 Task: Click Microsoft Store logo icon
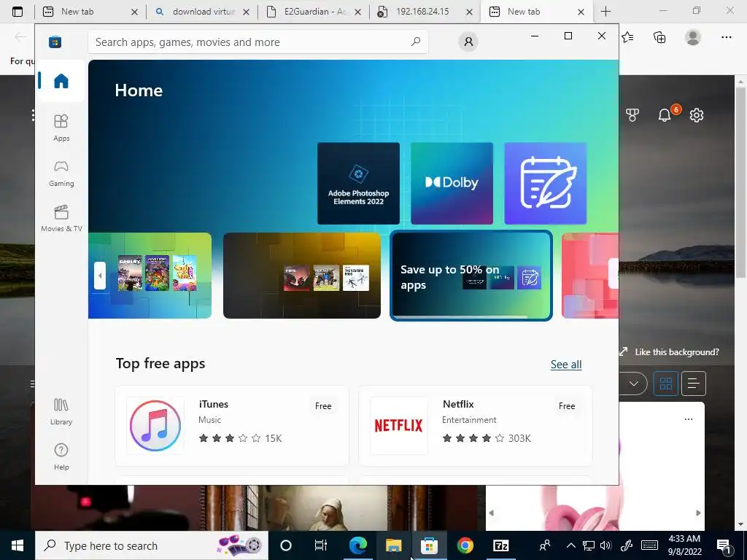pos(55,42)
